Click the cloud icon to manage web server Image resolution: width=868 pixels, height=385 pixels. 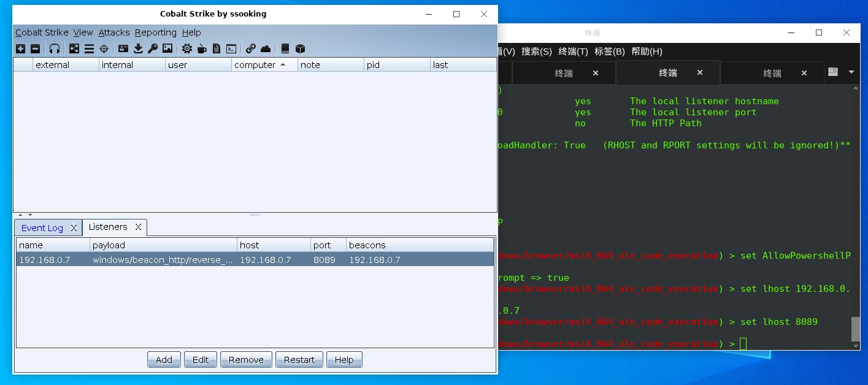click(266, 48)
